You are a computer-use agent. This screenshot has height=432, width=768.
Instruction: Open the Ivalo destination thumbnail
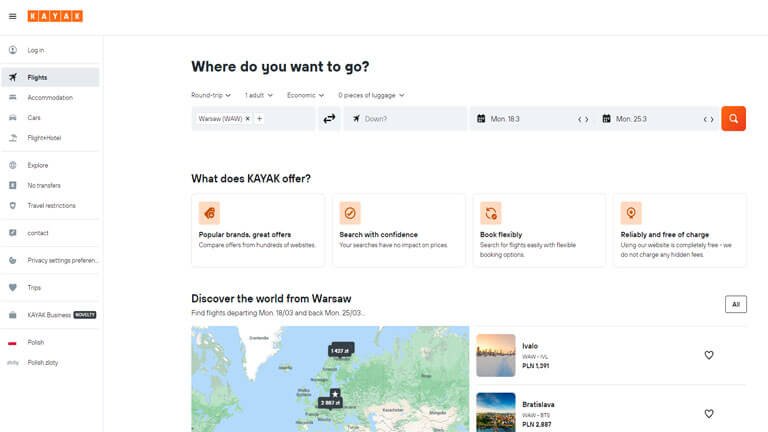(x=496, y=355)
